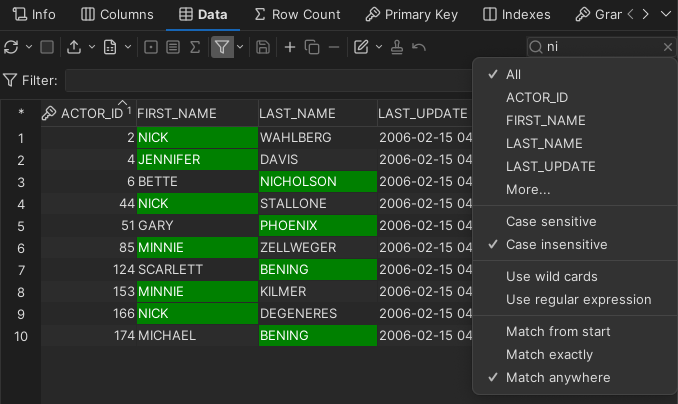678x404 pixels.
Task: Click the sum aggregate sigma icon
Action: click(194, 47)
